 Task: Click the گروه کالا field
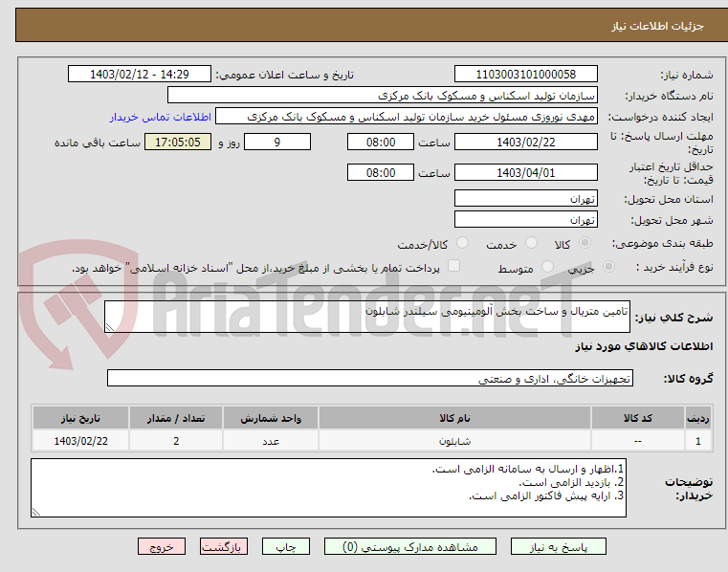point(370,379)
